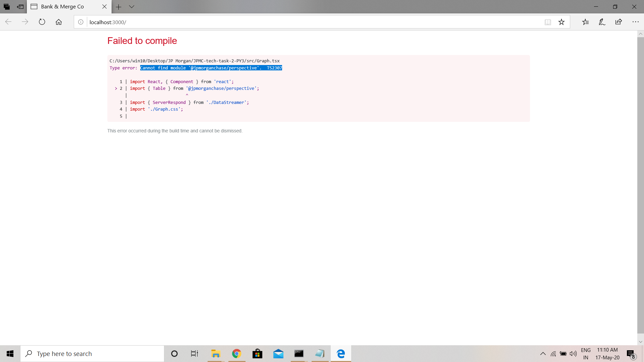The image size is (644, 362).
Task: Click the Failed to compile heading
Action: coord(142,41)
